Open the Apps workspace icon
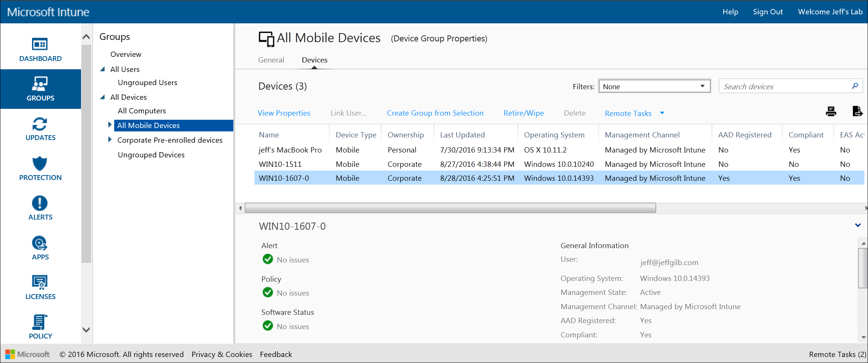This screenshot has height=363, width=868. 40,243
